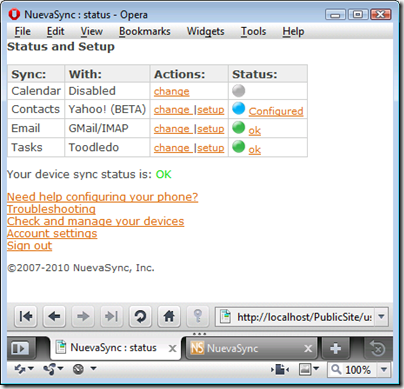The width and height of the screenshot is (404, 389).
Task: Click the Toodledo table cell
Action: click(107, 147)
